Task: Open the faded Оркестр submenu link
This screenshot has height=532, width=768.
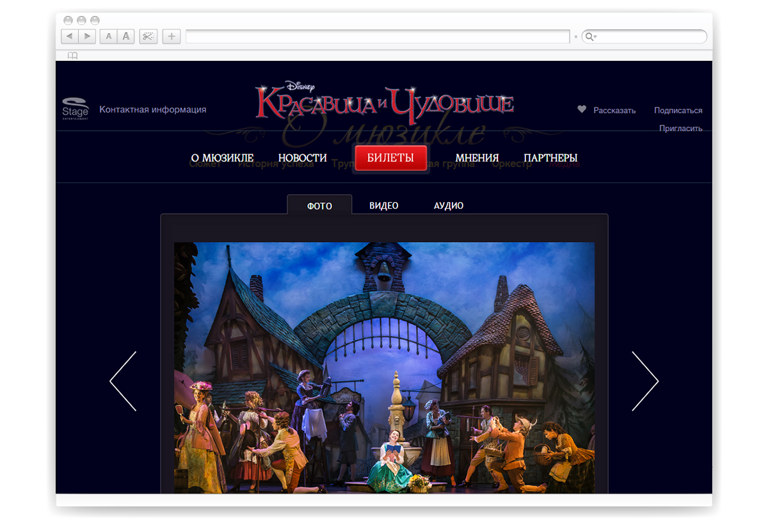Action: (512, 164)
